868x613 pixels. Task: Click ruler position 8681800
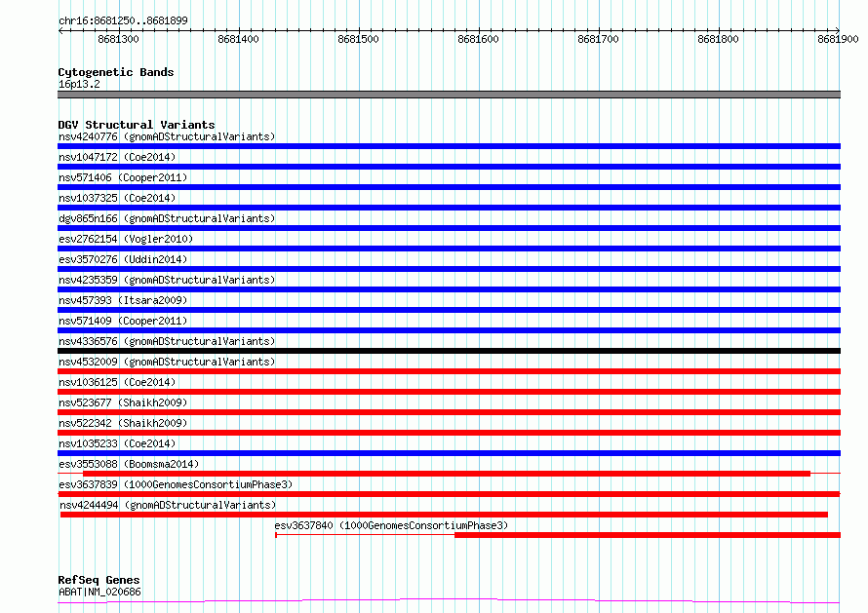(x=718, y=39)
